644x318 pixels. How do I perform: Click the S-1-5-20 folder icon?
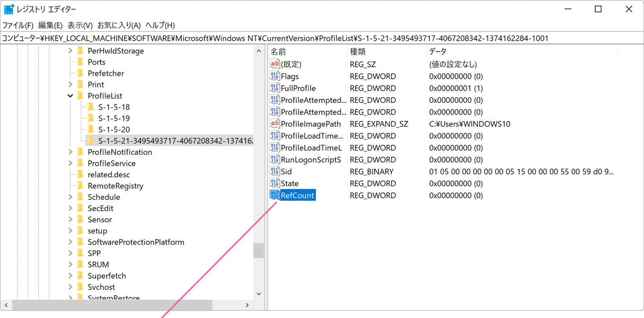(x=91, y=129)
